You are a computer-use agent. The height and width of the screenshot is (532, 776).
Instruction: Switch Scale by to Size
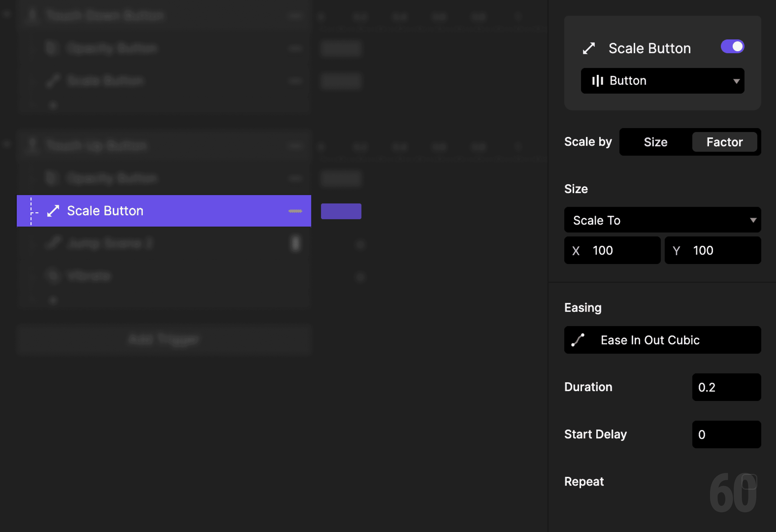click(655, 142)
